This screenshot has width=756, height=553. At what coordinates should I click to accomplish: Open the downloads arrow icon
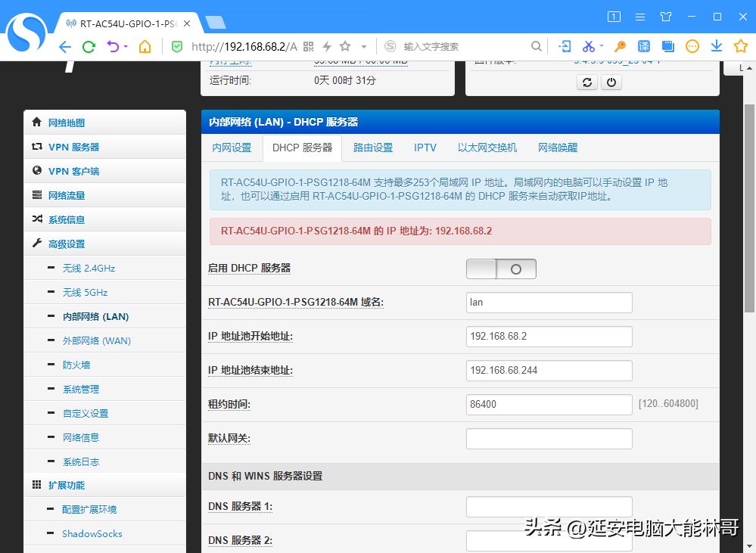[x=716, y=47]
